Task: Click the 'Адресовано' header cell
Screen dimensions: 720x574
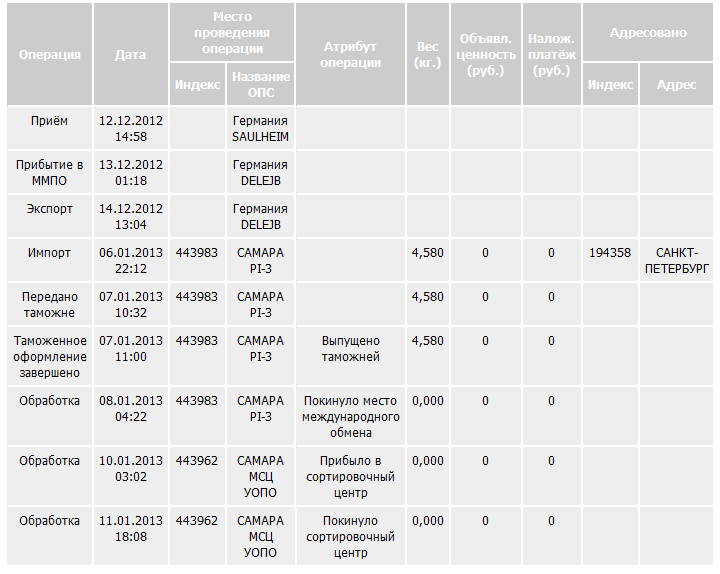Action: pyautogui.click(x=648, y=33)
